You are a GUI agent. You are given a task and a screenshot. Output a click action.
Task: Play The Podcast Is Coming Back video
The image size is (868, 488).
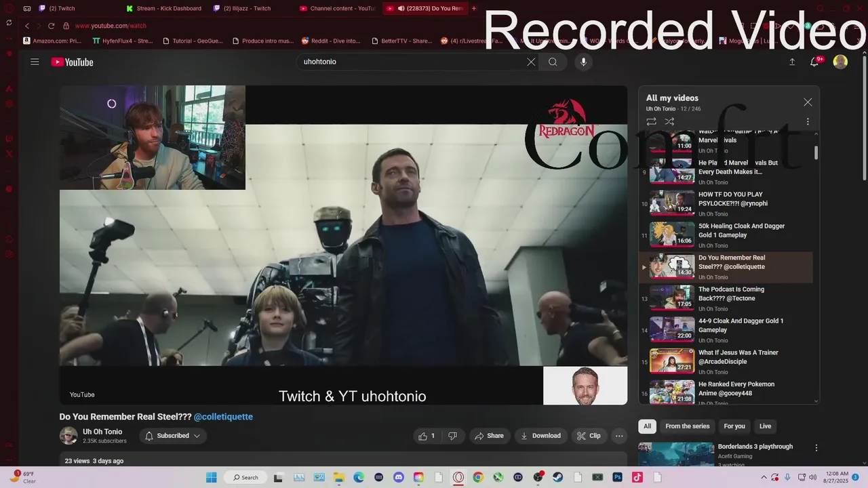726,298
